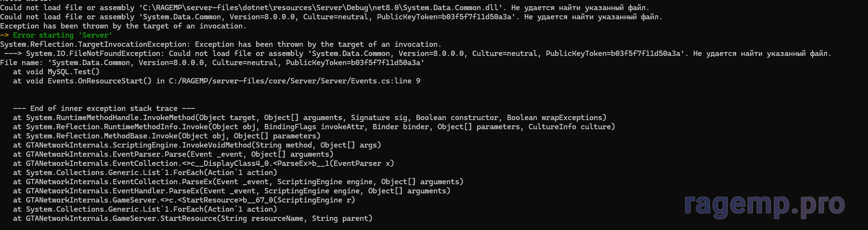Click the GameServer.StartResource(String resourceName) frame
The image size is (868, 230).
193,218
